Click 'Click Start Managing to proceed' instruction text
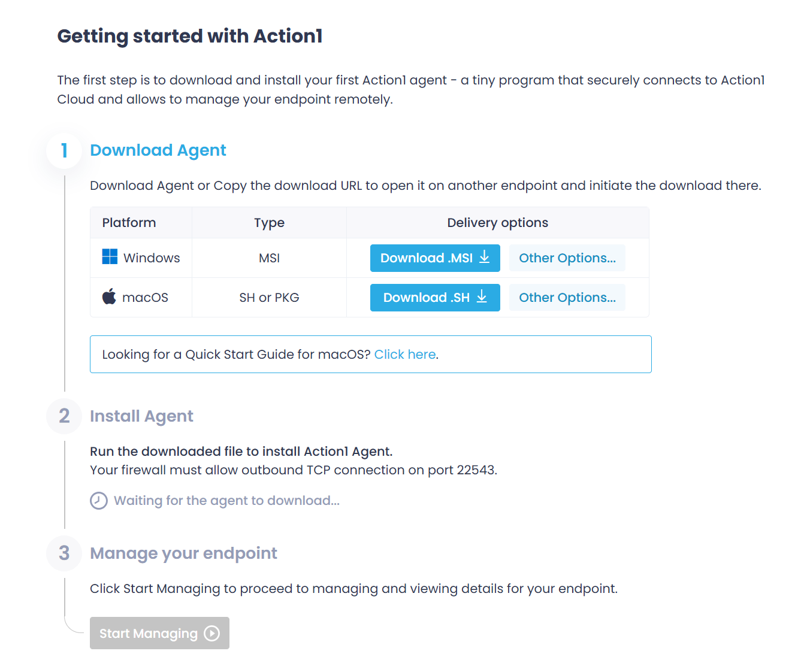The image size is (807, 672). [353, 589]
